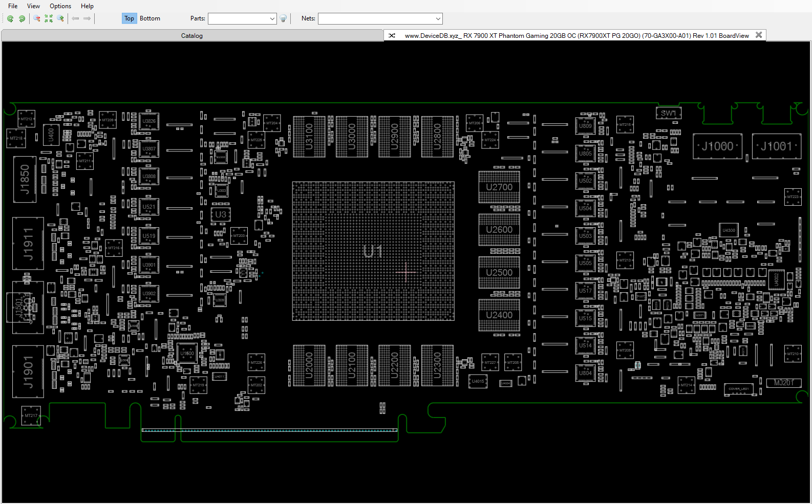812x504 pixels.
Task: Select the U1 GPU chip on board
Action: [373, 251]
